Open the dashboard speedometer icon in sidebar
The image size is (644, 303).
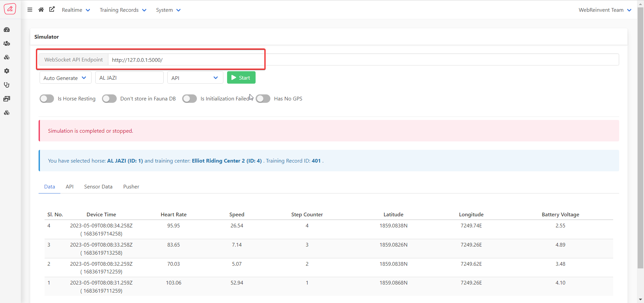coord(7,30)
